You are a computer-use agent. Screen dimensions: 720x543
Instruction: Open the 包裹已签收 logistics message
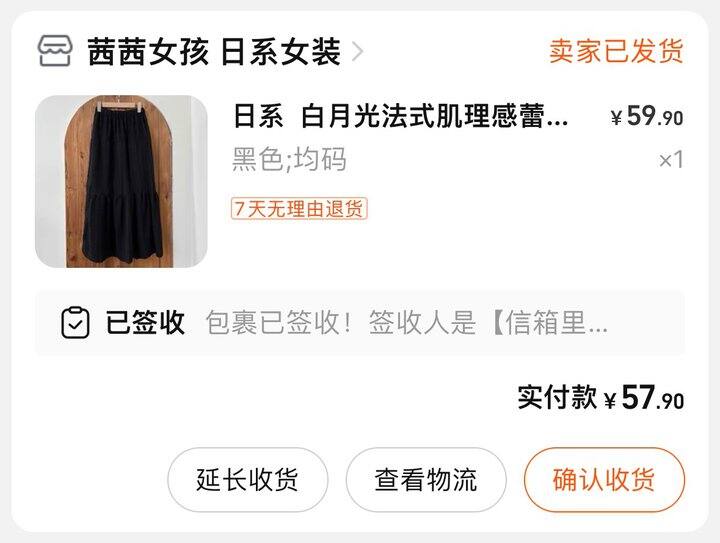pos(406,322)
